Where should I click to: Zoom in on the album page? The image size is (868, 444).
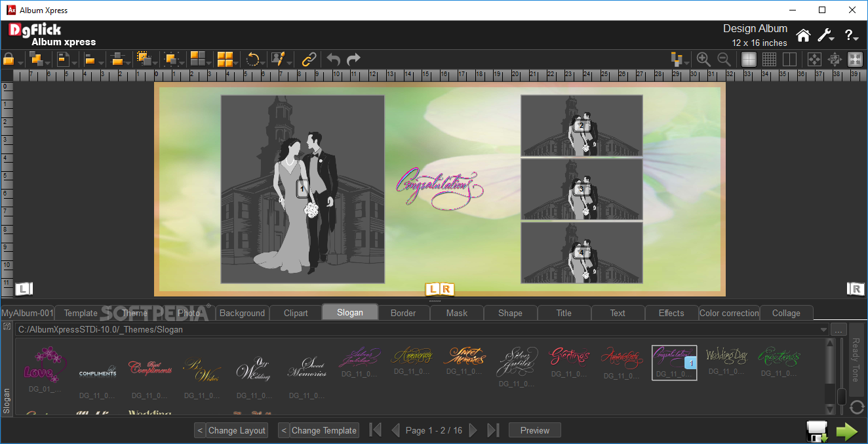click(703, 59)
